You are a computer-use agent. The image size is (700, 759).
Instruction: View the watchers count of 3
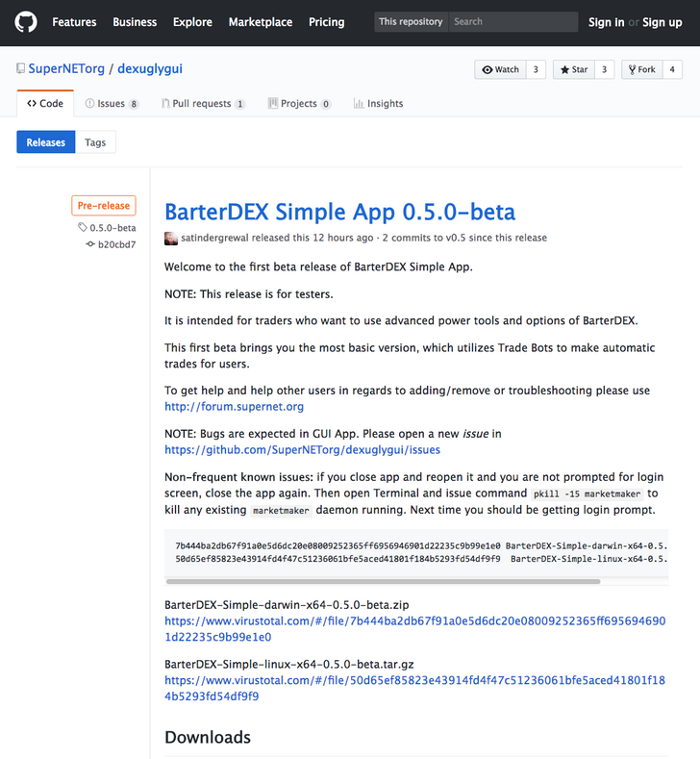pyautogui.click(x=536, y=69)
